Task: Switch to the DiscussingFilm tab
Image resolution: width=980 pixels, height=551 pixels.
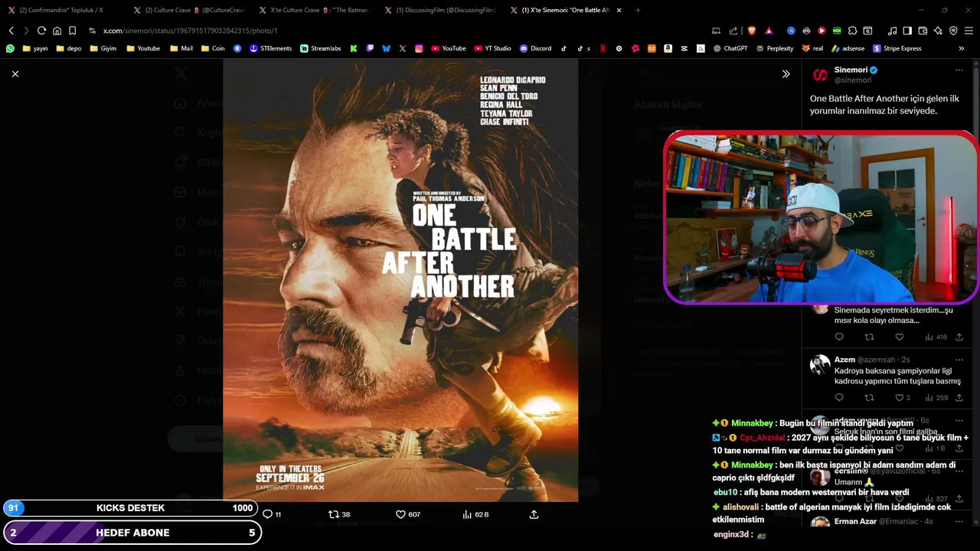Action: (x=440, y=10)
